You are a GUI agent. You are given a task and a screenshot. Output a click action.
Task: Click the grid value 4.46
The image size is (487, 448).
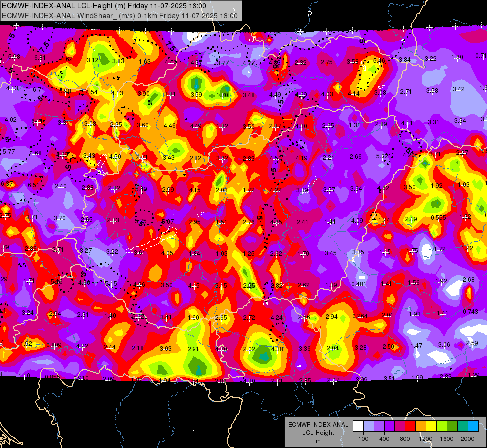pyautogui.click(x=169, y=125)
